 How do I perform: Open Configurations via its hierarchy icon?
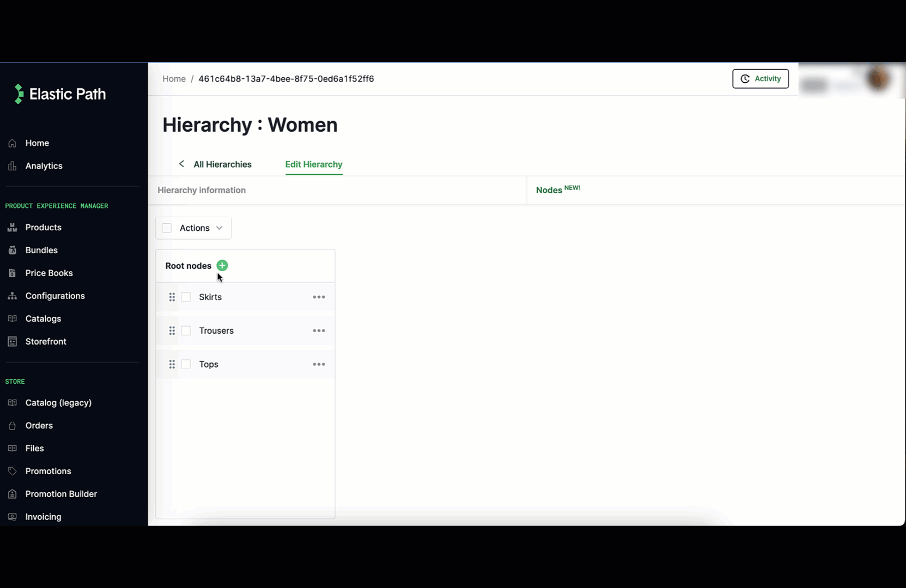(x=13, y=296)
